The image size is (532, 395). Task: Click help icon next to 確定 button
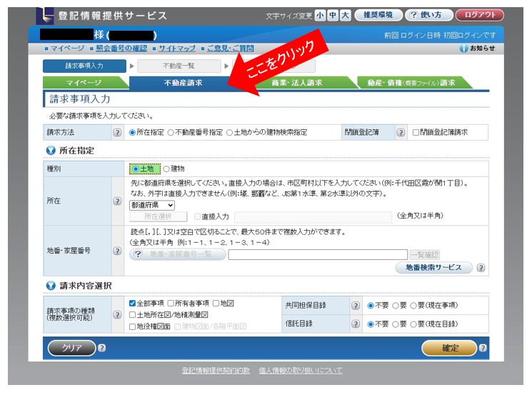(483, 348)
